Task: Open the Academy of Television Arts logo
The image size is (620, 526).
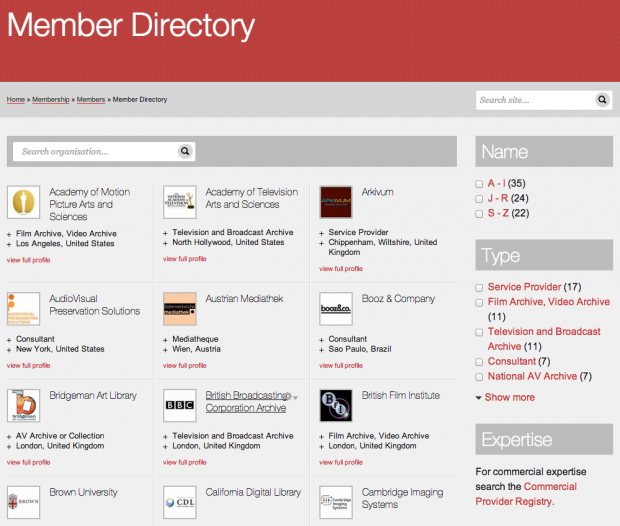Action: click(x=180, y=202)
